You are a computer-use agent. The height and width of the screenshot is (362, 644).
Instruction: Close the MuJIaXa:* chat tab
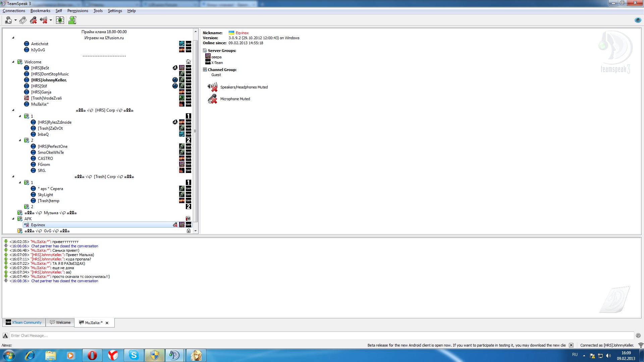click(107, 323)
